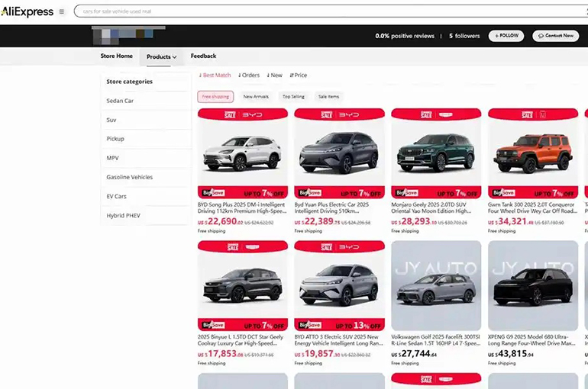Select EV Cars store category
This screenshot has height=389, width=588.
146,196
